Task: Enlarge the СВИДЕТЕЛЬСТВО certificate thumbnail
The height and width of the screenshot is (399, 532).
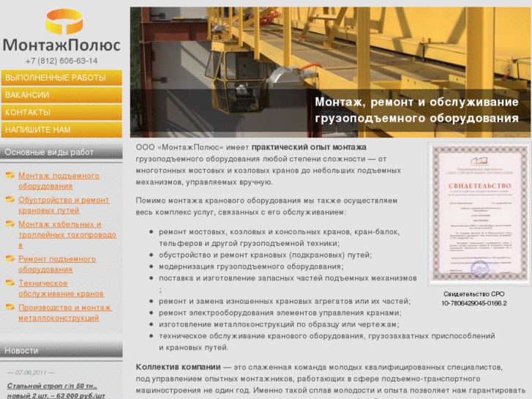Action: click(x=479, y=214)
